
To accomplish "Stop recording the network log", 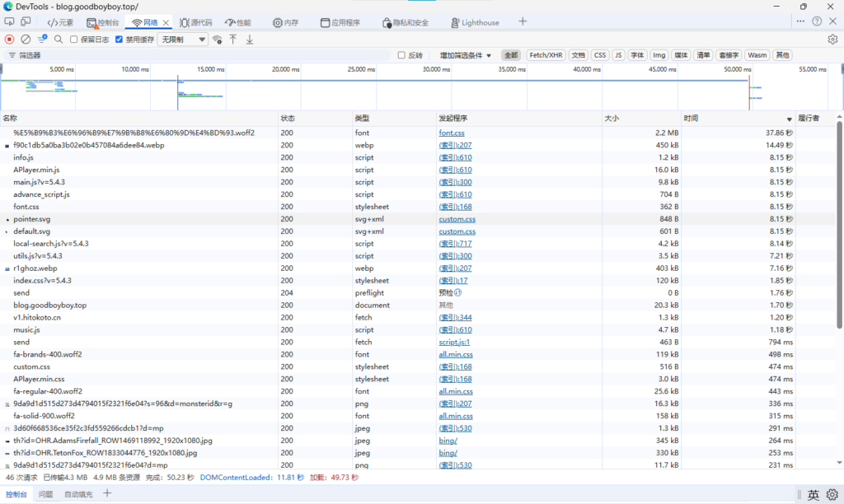I will [10, 39].
